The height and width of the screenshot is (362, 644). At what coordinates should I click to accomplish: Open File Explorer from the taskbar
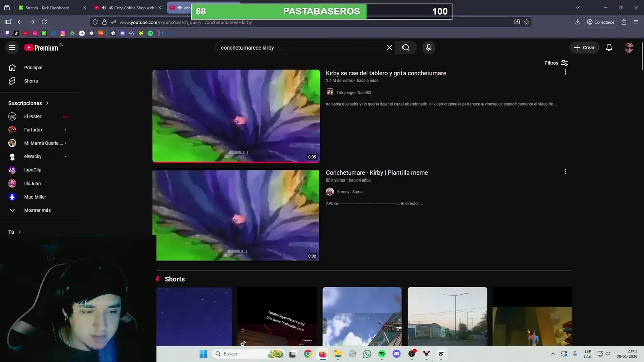338,354
